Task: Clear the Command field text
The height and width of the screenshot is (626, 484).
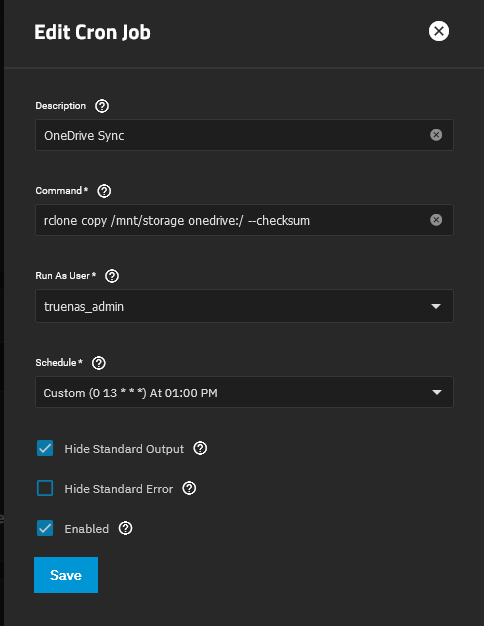Action: tap(436, 220)
